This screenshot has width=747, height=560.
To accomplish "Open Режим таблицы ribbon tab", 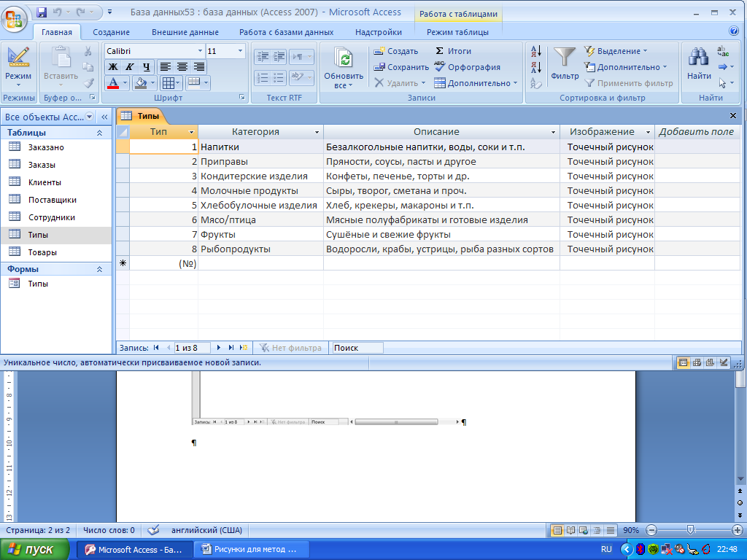I will 457,32.
